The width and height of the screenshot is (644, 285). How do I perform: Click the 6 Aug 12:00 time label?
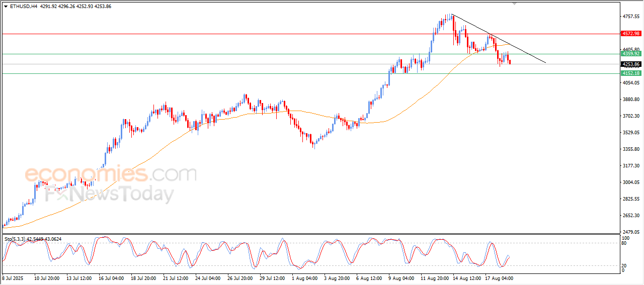point(369,278)
